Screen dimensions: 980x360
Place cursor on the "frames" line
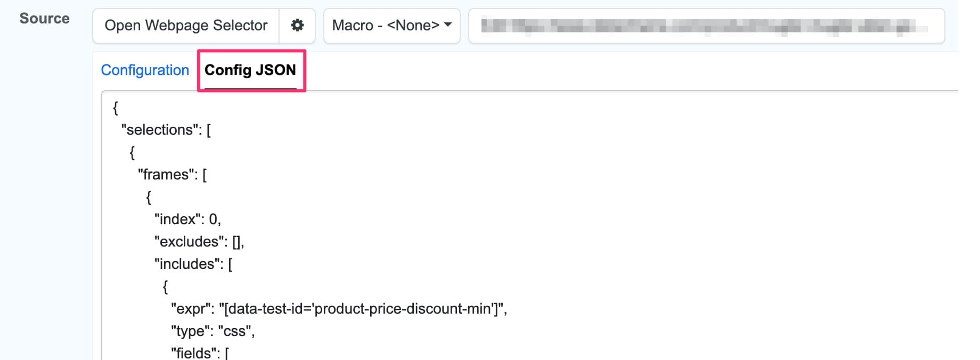tap(172, 175)
